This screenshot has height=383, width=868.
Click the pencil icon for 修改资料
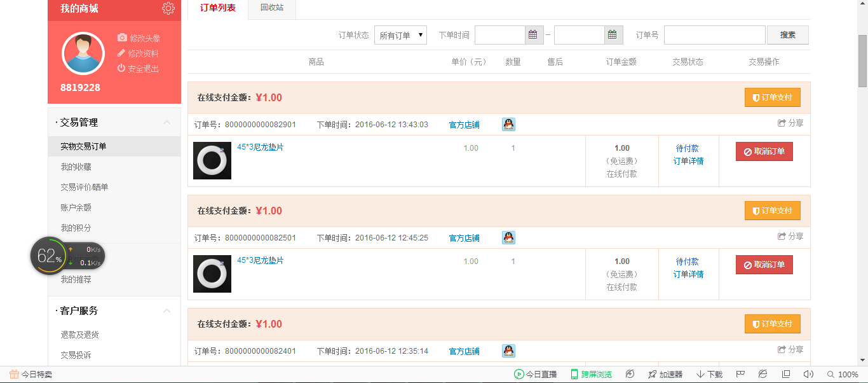(121, 53)
